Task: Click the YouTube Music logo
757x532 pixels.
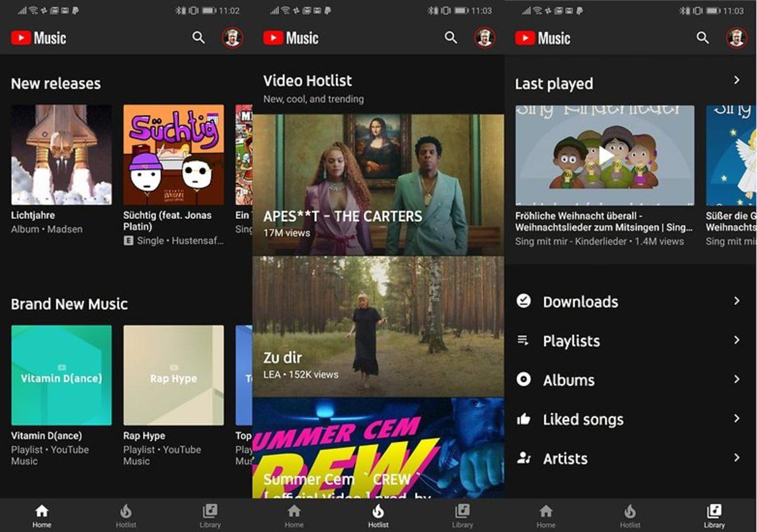Action: (x=38, y=38)
